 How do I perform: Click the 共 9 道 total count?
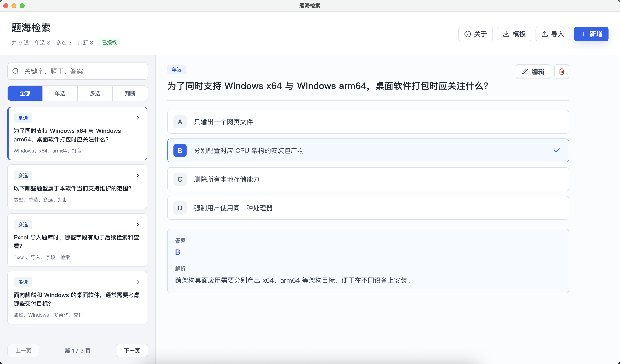click(x=20, y=43)
